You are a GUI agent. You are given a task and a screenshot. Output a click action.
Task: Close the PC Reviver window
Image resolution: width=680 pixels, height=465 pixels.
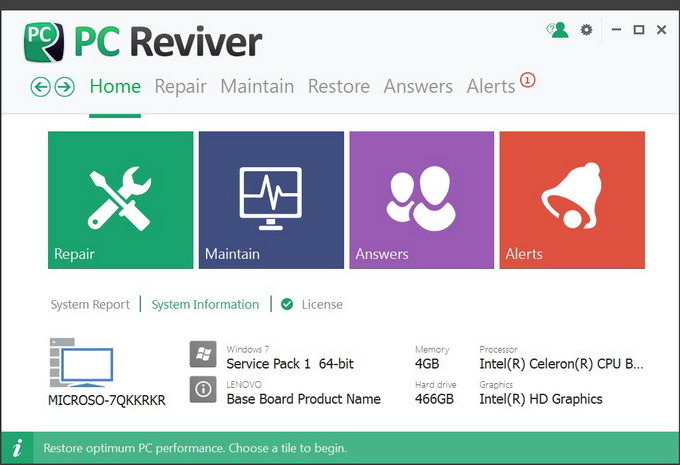[661, 29]
